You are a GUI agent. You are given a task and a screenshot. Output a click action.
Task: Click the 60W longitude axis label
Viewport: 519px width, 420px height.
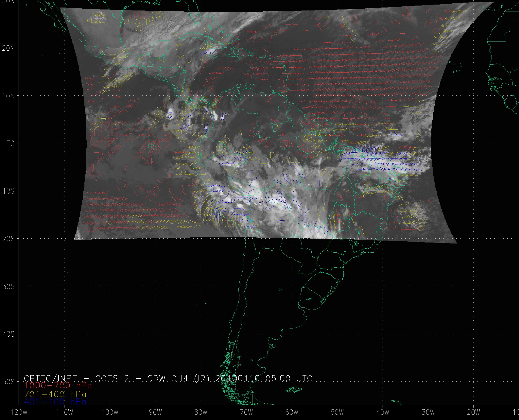(292, 412)
